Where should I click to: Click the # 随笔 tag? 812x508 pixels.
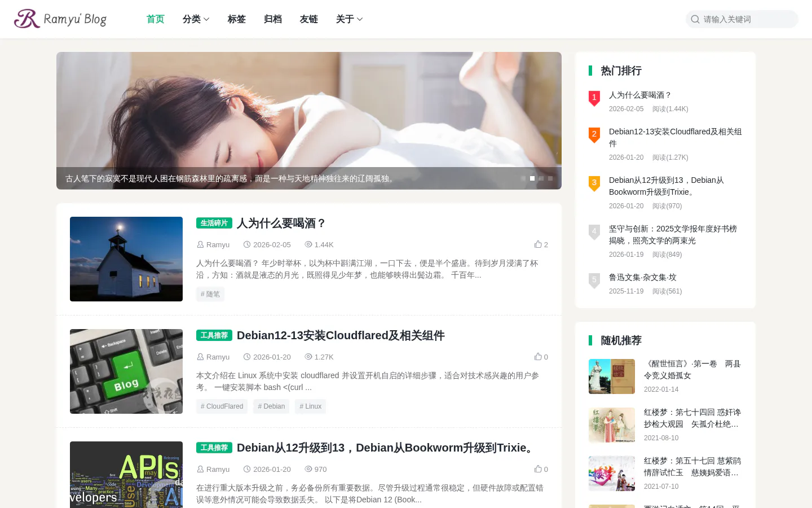point(210,294)
